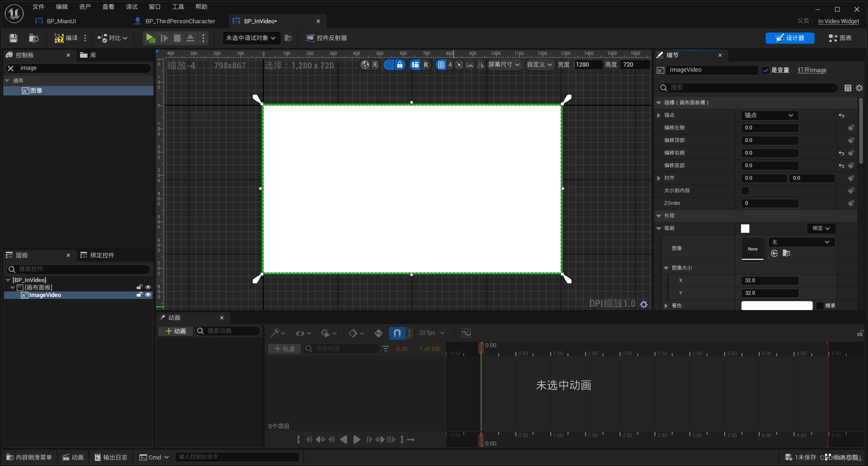Open sequencer curve editor icon
Image resolution: width=868 pixels, height=466 pixels.
coord(466,333)
